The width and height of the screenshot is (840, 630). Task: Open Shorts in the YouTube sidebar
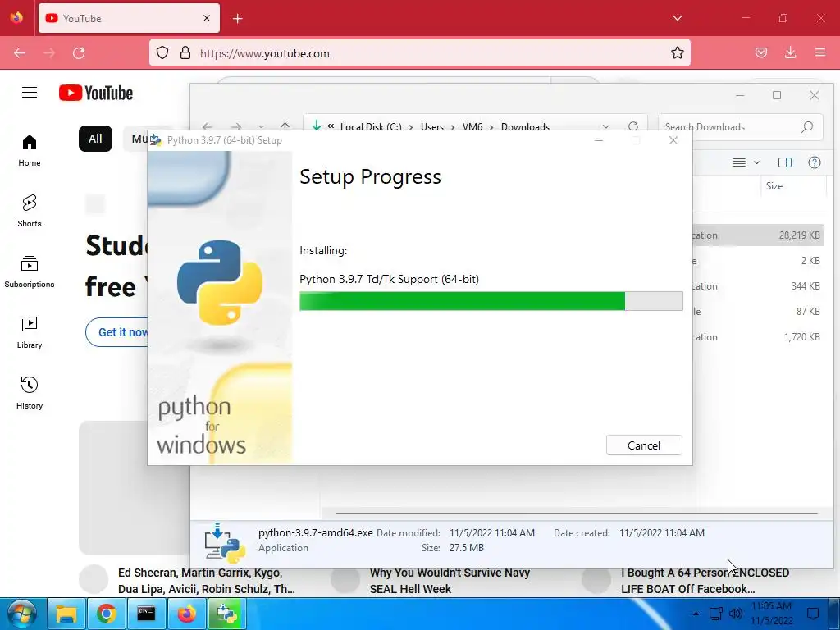(x=30, y=211)
